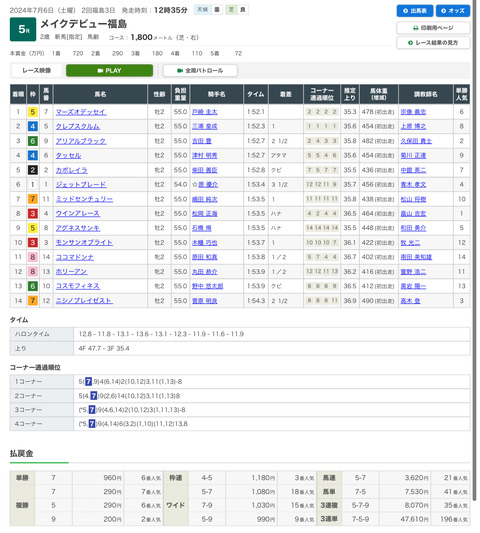Screen dimensions: 480x533
Task: Open horse アリアルブラック profile link
Action: pos(81,141)
